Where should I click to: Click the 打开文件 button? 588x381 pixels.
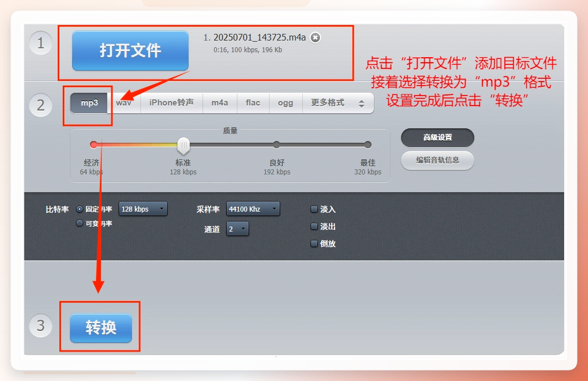point(130,51)
